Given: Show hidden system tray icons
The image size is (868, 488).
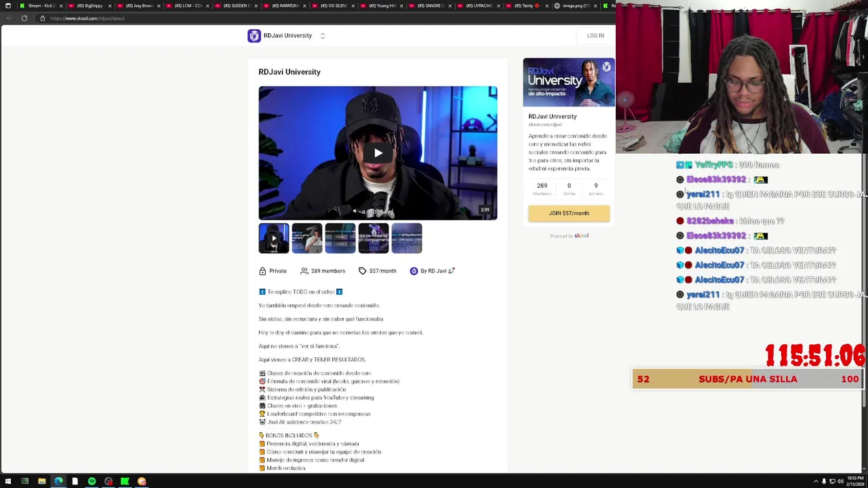Looking at the screenshot, I should click(816, 481).
